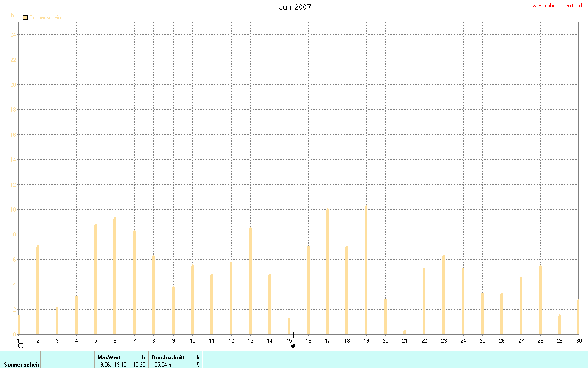Click the average value 5 in table

[198, 365]
